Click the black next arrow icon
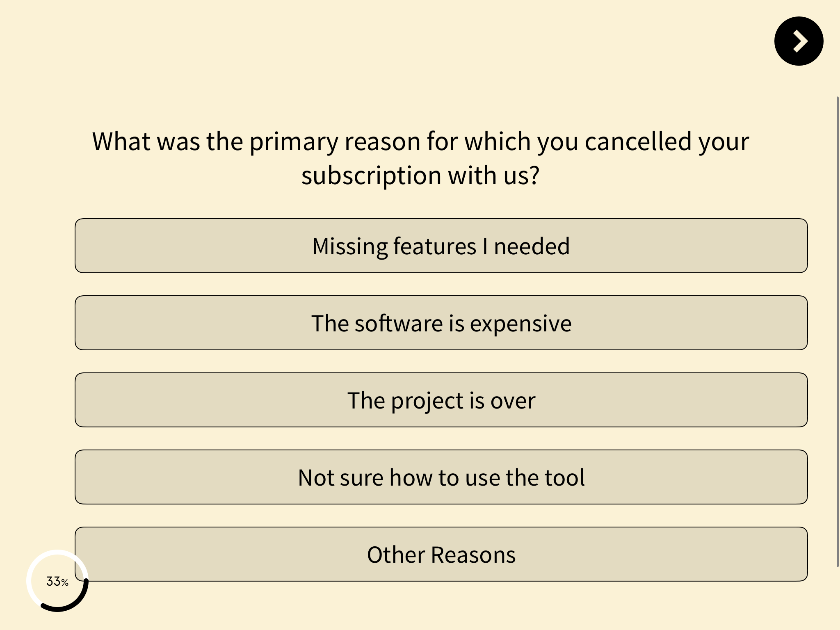 [x=799, y=41]
